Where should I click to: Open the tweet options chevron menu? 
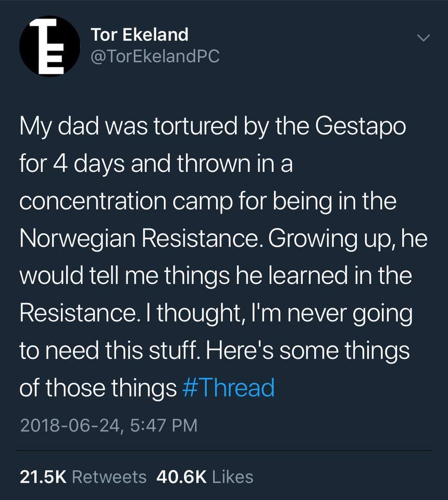pyautogui.click(x=424, y=38)
